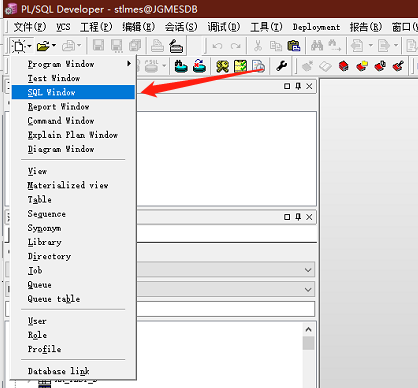Click the Redo arrow icon
Viewport: 418px width, 388px height.
(x=236, y=46)
